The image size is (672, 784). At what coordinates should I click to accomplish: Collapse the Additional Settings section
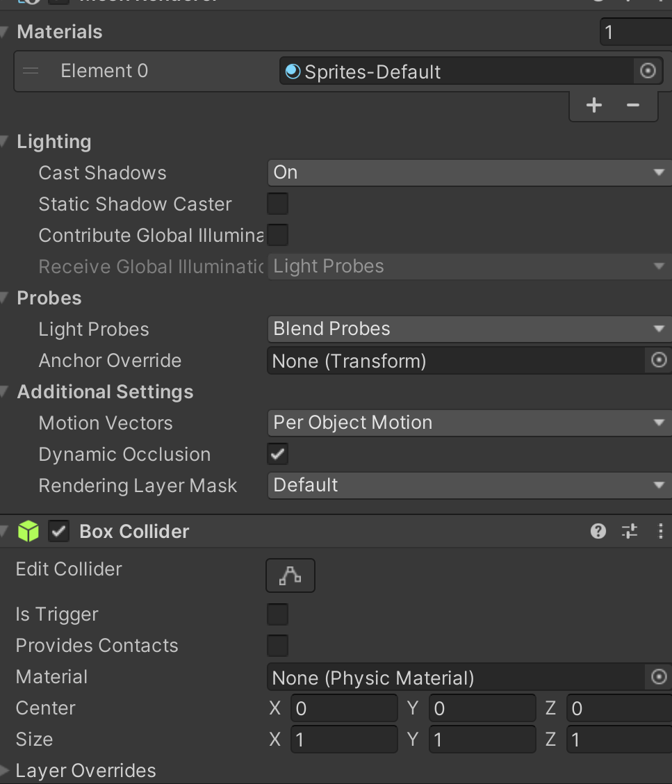[x=6, y=392]
